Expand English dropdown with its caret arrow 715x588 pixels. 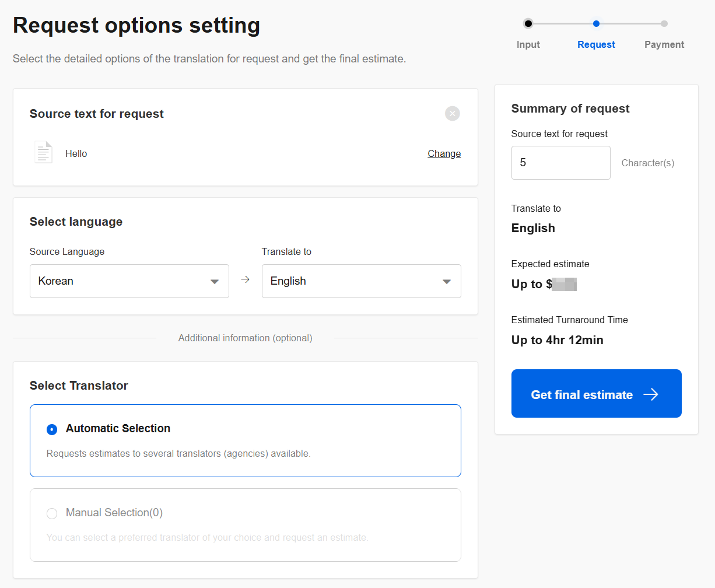click(x=447, y=282)
